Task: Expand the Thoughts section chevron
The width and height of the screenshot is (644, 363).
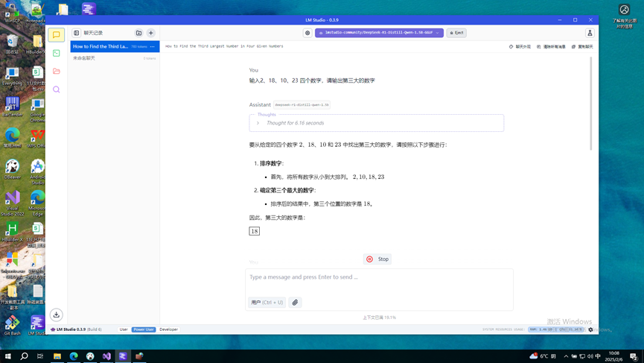Action: click(x=258, y=123)
